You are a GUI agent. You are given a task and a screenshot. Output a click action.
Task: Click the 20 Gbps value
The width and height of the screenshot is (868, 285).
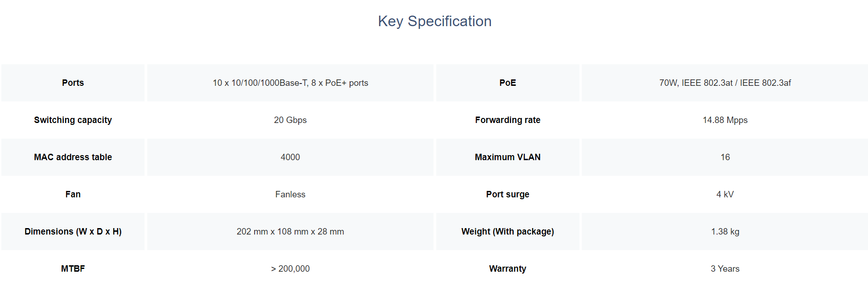coord(290,120)
